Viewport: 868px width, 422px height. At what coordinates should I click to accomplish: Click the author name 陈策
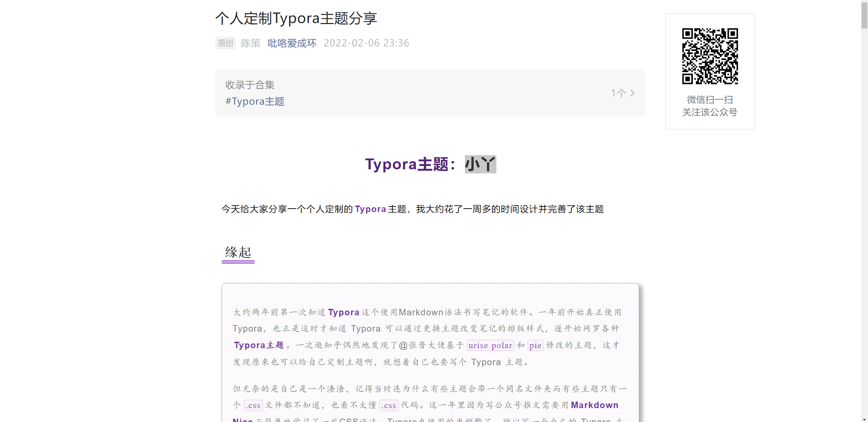251,43
